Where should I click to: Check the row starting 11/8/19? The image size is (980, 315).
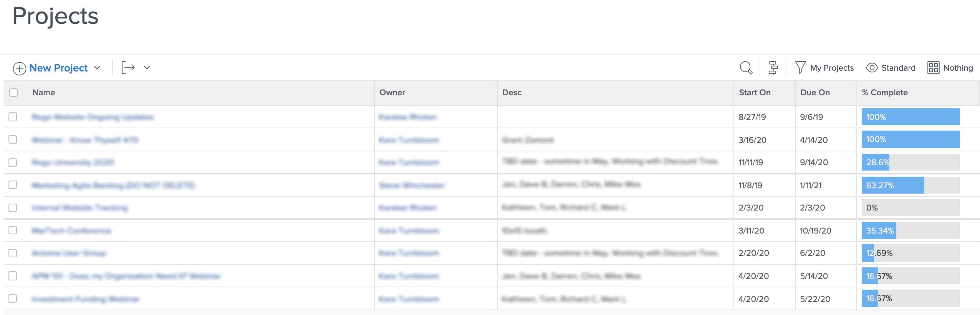point(13,185)
